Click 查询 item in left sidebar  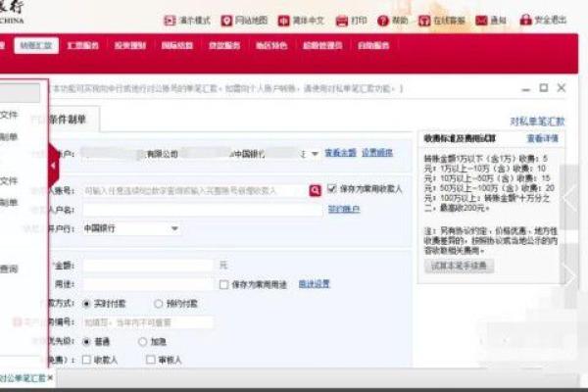tap(9, 269)
